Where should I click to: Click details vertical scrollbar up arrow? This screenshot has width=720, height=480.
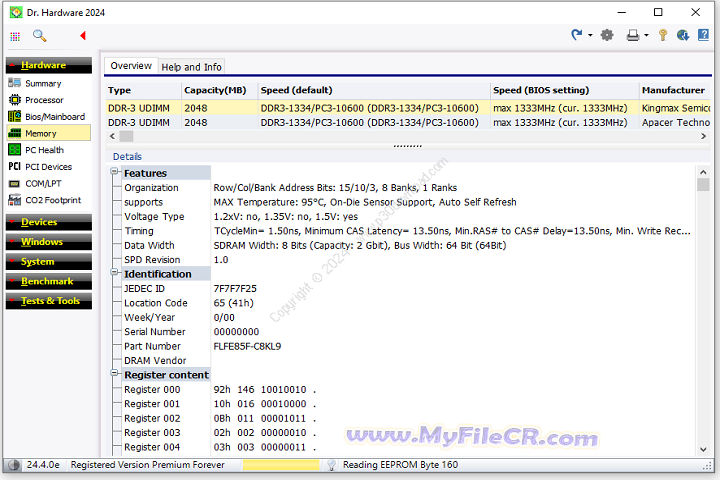coord(703,172)
